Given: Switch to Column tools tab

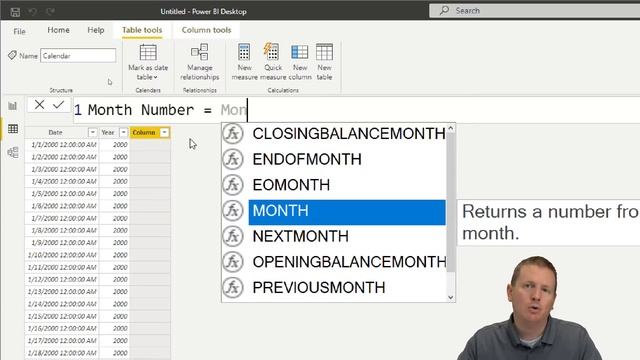Looking at the screenshot, I should point(206,30).
